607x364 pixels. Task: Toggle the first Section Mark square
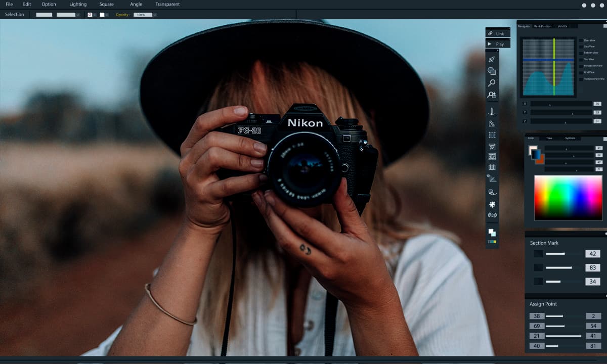tap(539, 254)
